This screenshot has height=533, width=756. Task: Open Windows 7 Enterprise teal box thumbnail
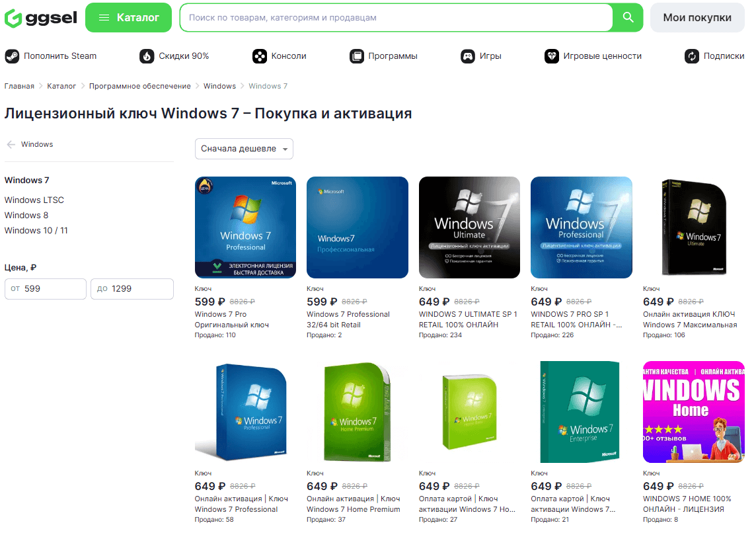point(582,412)
